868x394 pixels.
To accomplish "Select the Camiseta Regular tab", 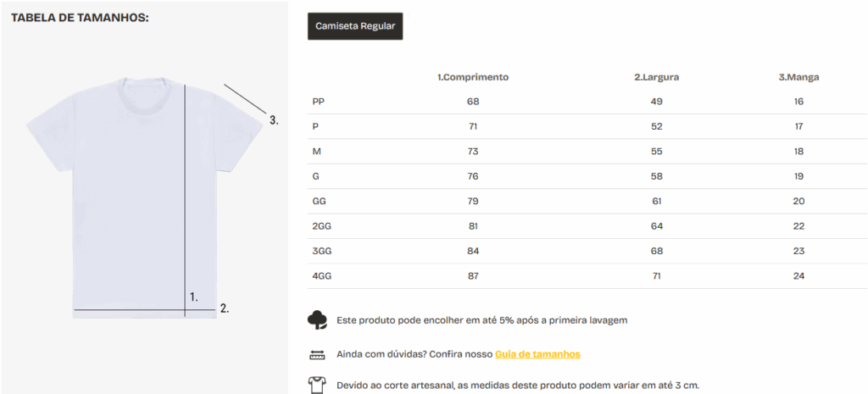I will [x=355, y=26].
